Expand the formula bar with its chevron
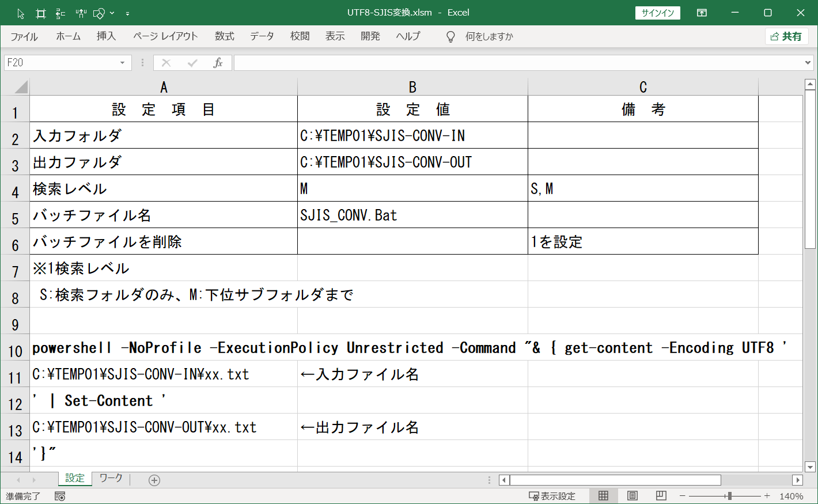 click(807, 62)
